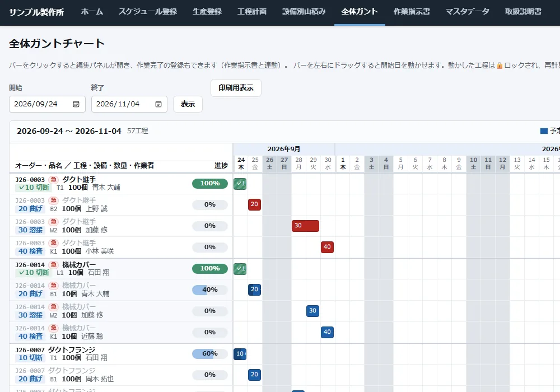The width and height of the screenshot is (560, 392).
Task: Open 取扱説明書 from navigation
Action: [523, 12]
